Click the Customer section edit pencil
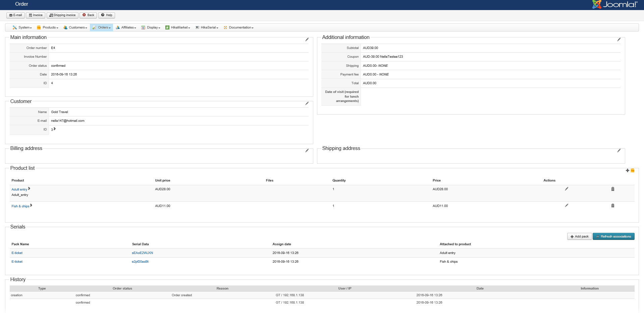 click(x=307, y=103)
